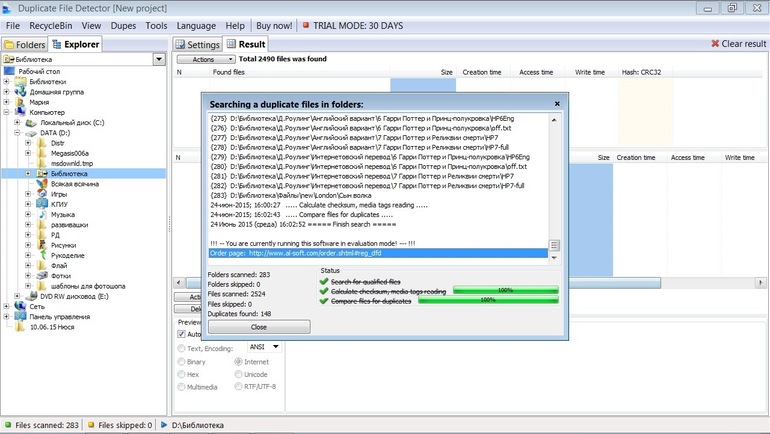Image resolution: width=770 pixels, height=434 pixels.
Task: Click Calculate checksum progress bar
Action: tap(505, 291)
